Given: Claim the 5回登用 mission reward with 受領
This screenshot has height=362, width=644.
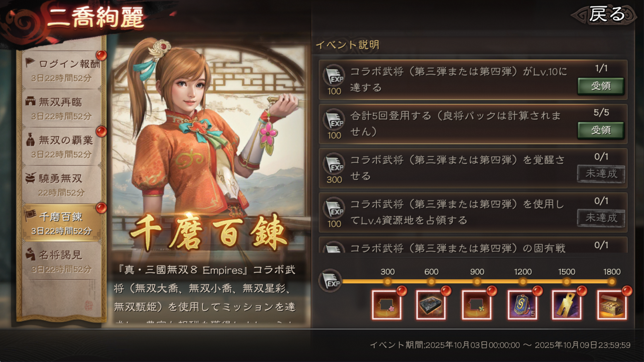Looking at the screenshot, I should click(x=601, y=130).
